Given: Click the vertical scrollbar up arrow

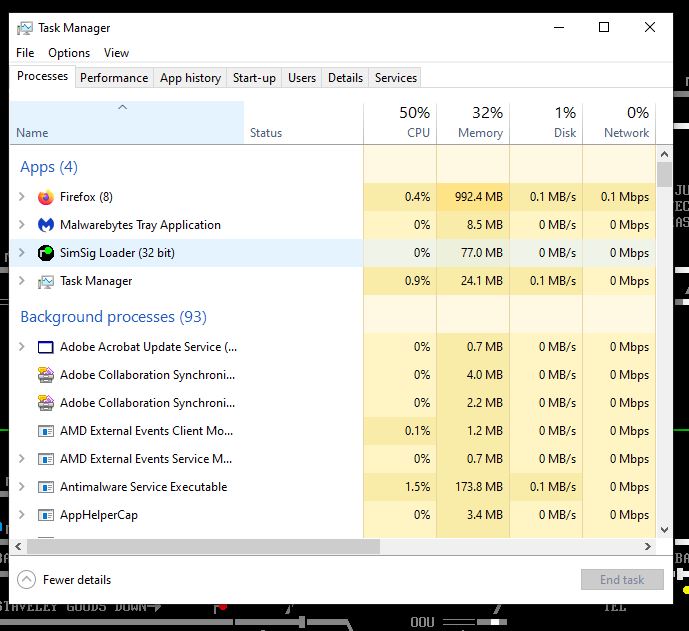Looking at the screenshot, I should tap(664, 154).
